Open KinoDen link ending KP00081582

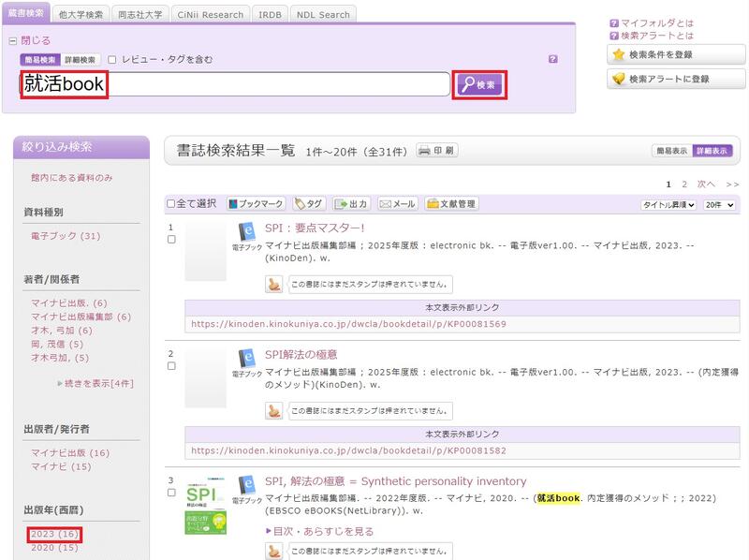click(x=348, y=450)
